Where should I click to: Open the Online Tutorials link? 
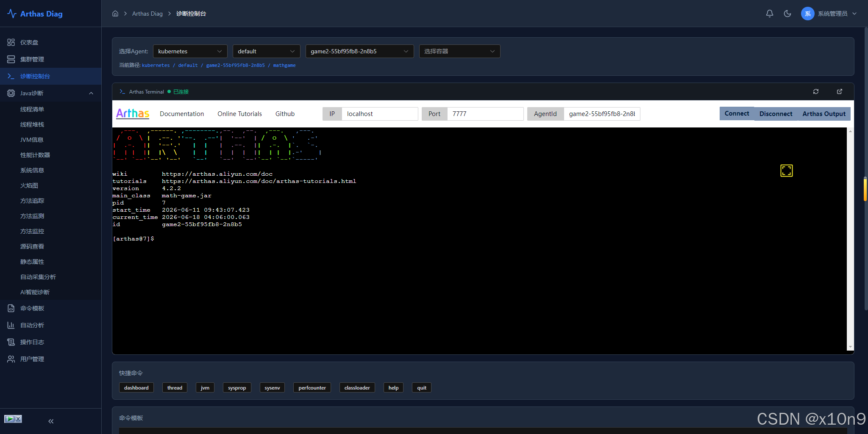pos(239,114)
